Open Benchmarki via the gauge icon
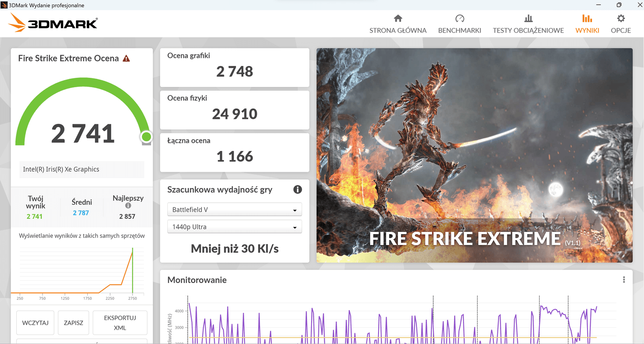 click(x=459, y=19)
